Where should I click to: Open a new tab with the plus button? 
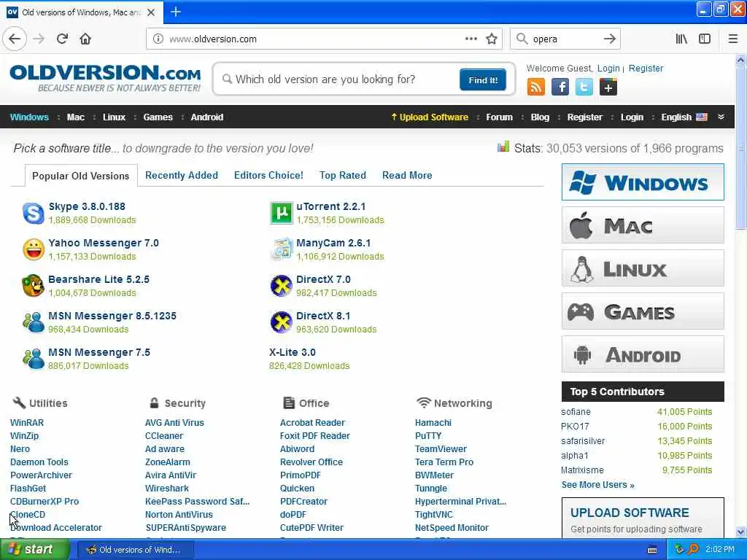[175, 12]
